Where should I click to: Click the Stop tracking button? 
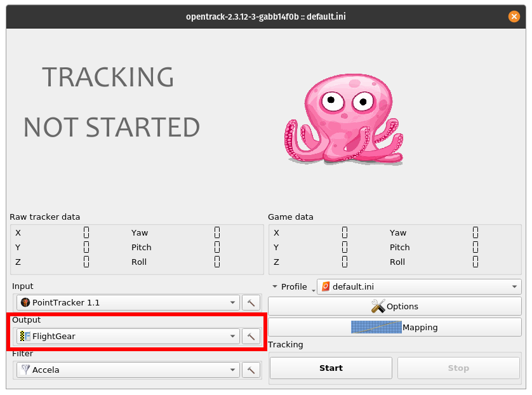[x=458, y=368]
